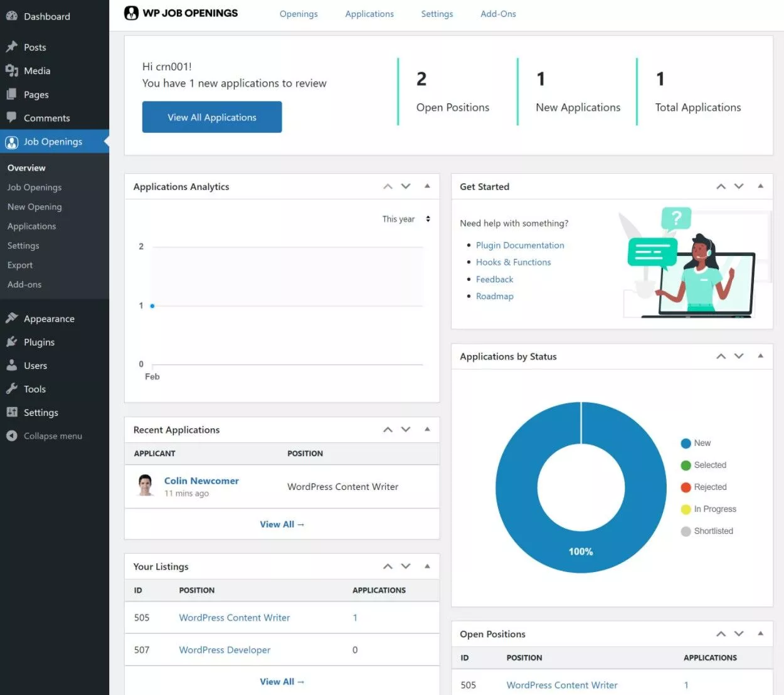Collapse the Get Started panel
The width and height of the screenshot is (784, 695).
(760, 186)
